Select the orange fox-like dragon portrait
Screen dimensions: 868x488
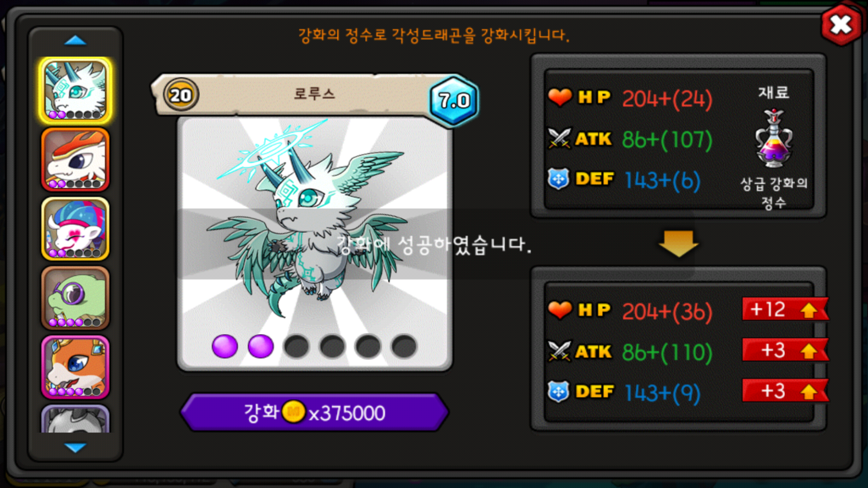[75, 367]
